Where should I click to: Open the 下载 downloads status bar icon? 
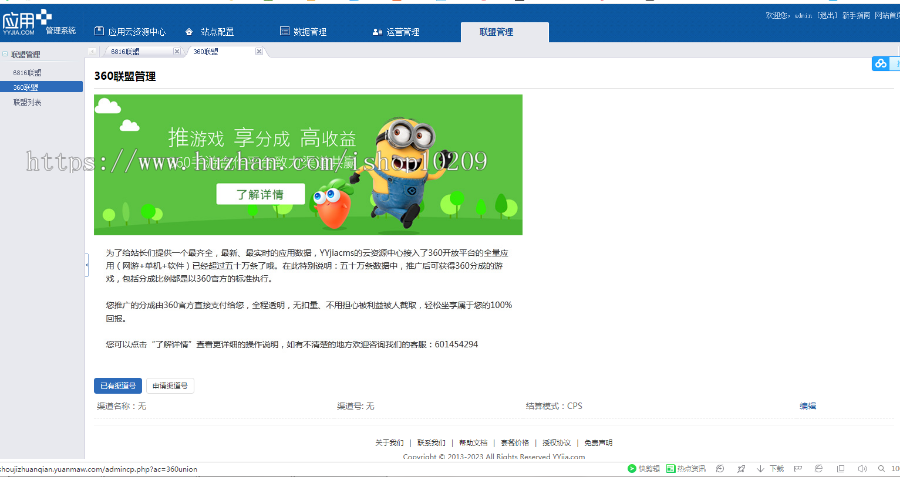click(770, 468)
